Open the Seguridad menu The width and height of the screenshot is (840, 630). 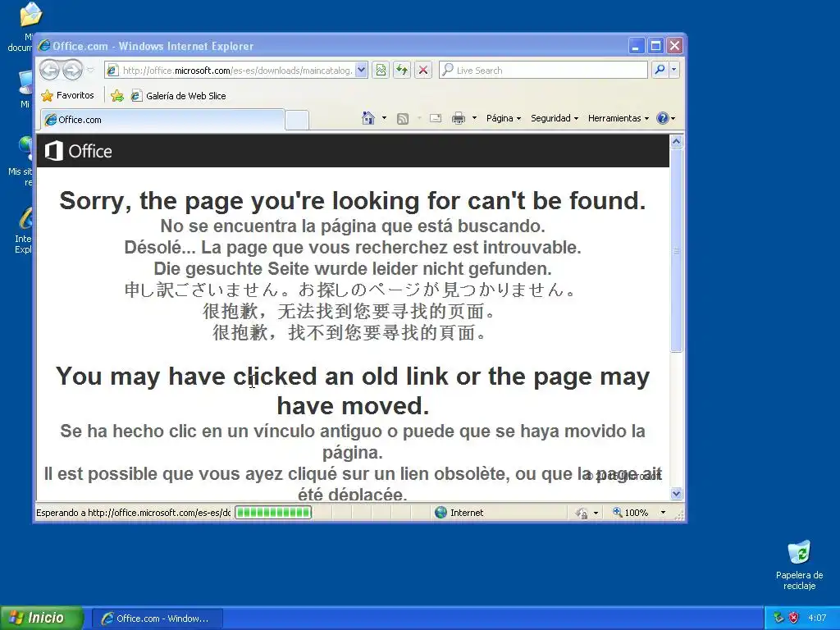(x=555, y=118)
